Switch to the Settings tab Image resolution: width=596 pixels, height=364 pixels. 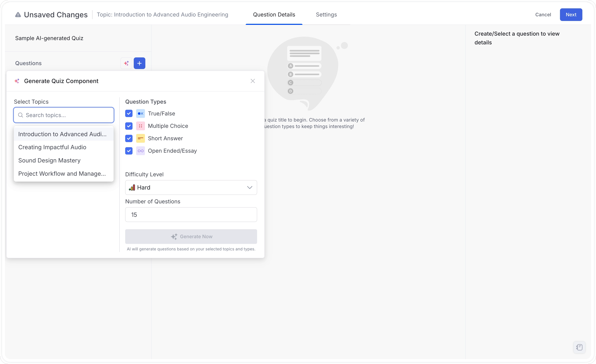point(326,14)
